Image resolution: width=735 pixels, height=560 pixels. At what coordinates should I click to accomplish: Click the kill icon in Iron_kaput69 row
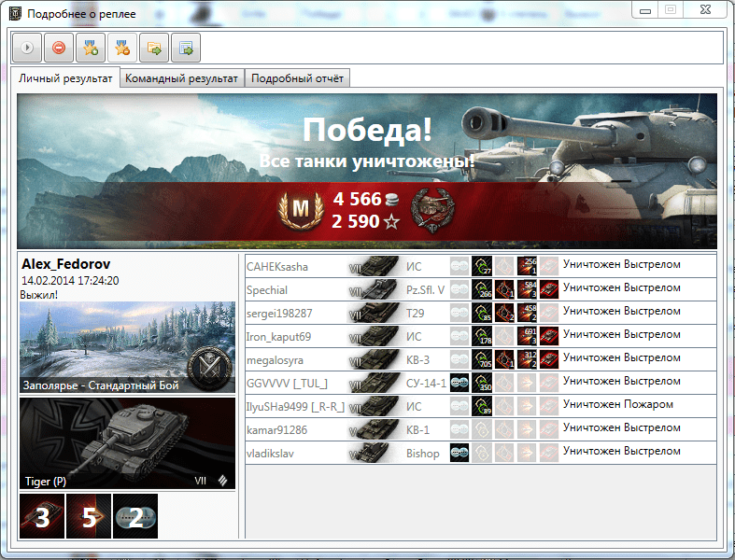[x=549, y=336]
